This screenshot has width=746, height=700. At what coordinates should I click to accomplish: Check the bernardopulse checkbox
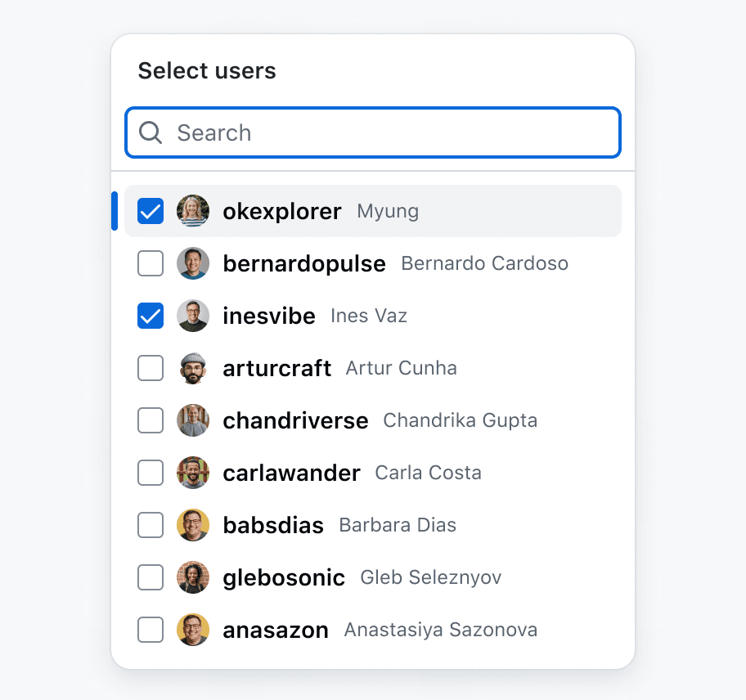(x=151, y=263)
